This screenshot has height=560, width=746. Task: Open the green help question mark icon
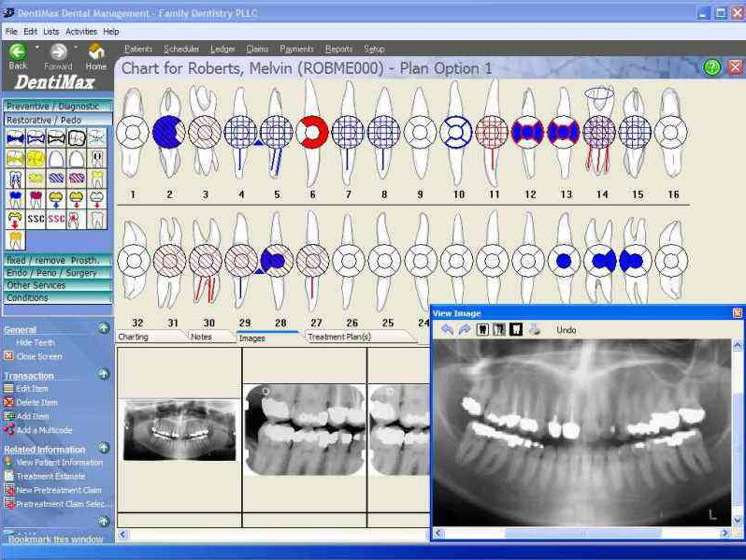[712, 67]
